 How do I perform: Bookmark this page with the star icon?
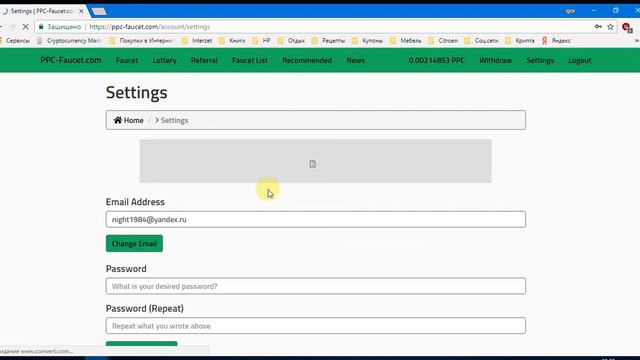(x=611, y=27)
